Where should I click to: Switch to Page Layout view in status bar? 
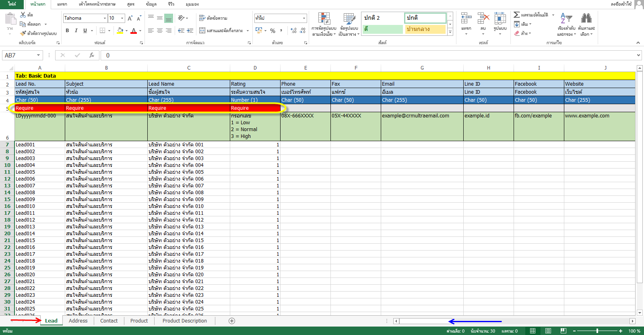(548, 331)
